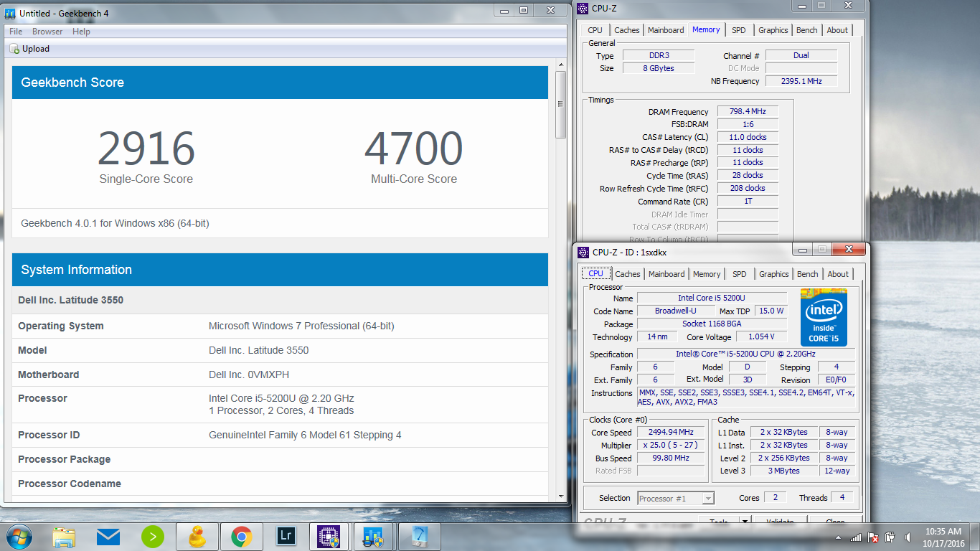The width and height of the screenshot is (980, 551).
Task: Open Graphics tab in CPU-Z ID 1sxdkx window
Action: (x=773, y=274)
